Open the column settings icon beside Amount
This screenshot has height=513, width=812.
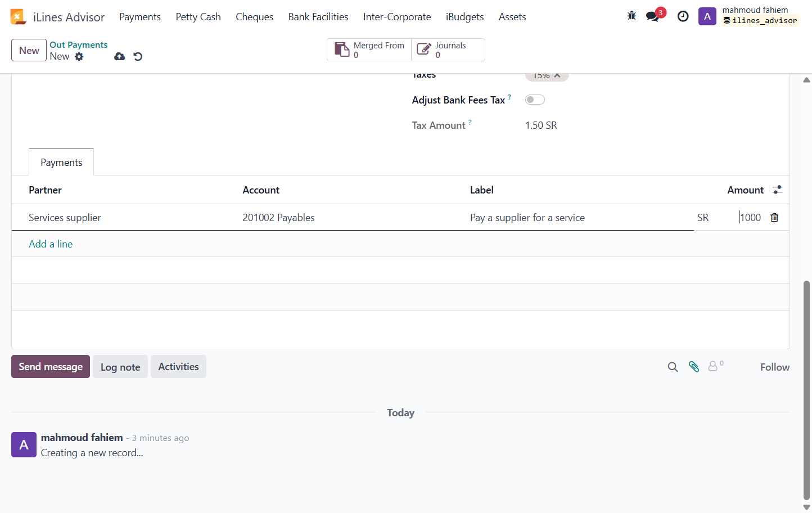coord(777,190)
